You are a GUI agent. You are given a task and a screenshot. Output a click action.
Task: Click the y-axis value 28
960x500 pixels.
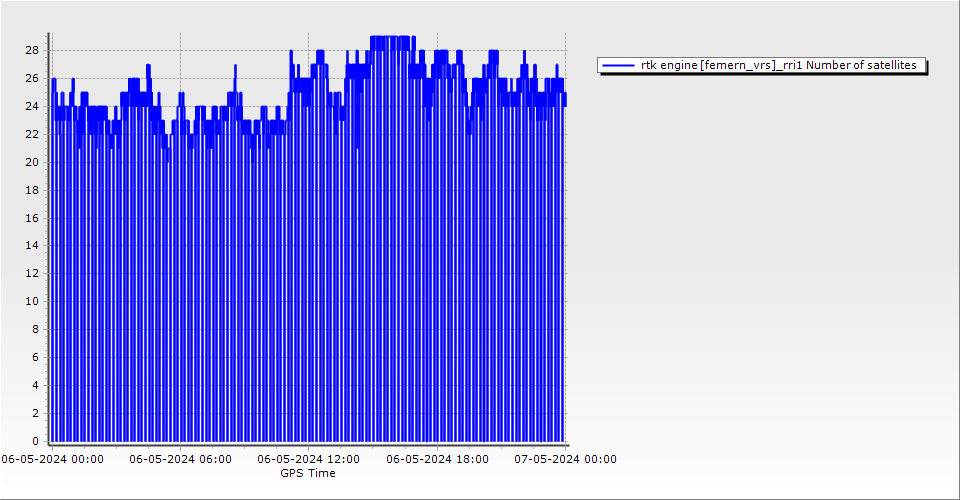pyautogui.click(x=32, y=50)
